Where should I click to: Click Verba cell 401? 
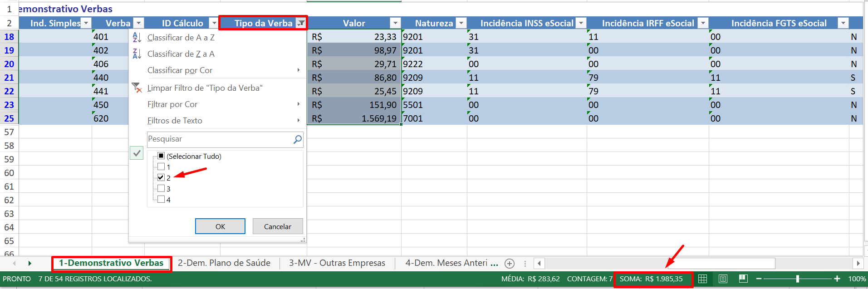pyautogui.click(x=110, y=37)
